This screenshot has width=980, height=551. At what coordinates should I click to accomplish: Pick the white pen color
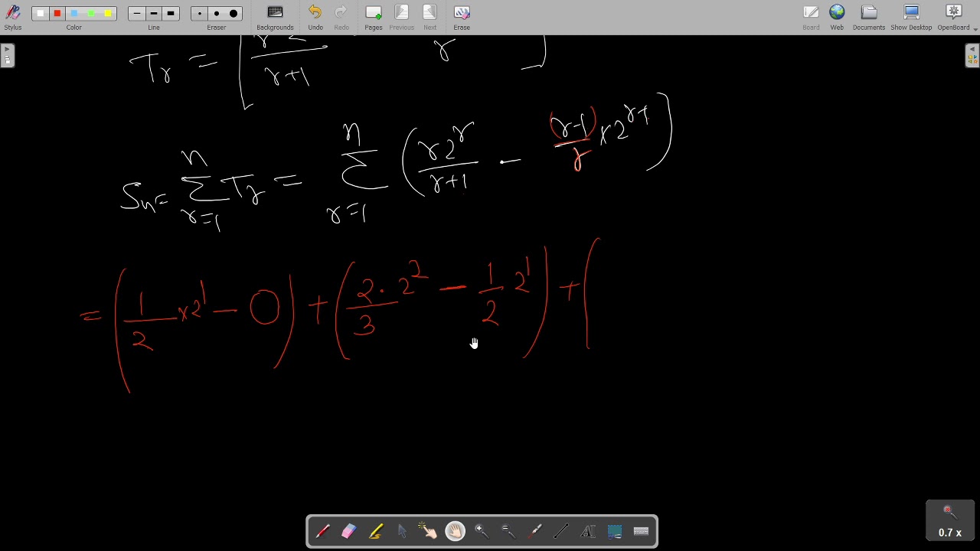click(x=40, y=13)
